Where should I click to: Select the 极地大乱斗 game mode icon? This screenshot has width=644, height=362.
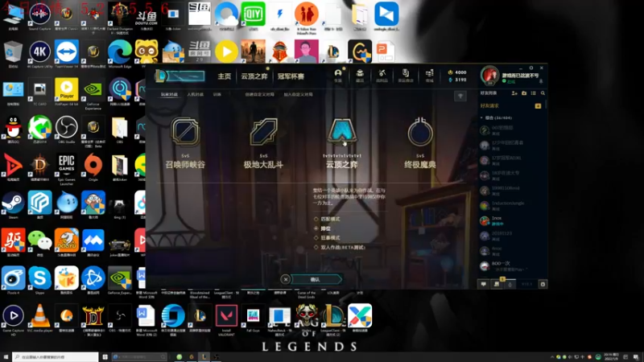click(264, 132)
